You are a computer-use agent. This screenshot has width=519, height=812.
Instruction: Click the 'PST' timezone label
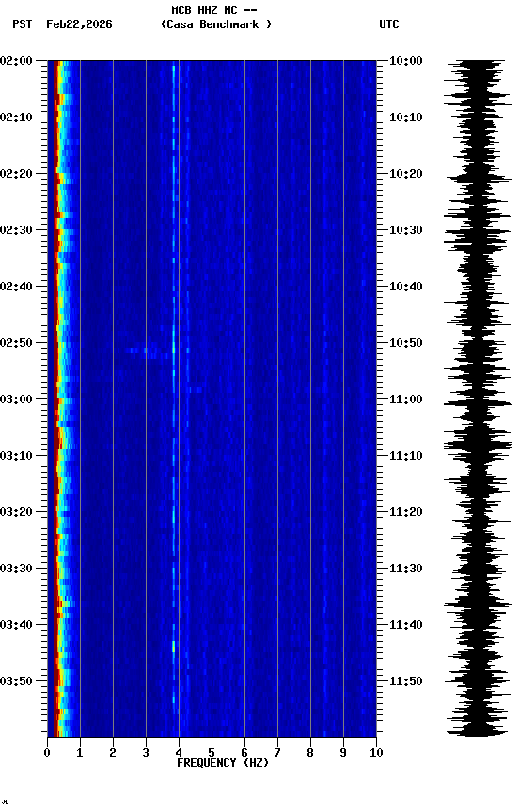23,24
